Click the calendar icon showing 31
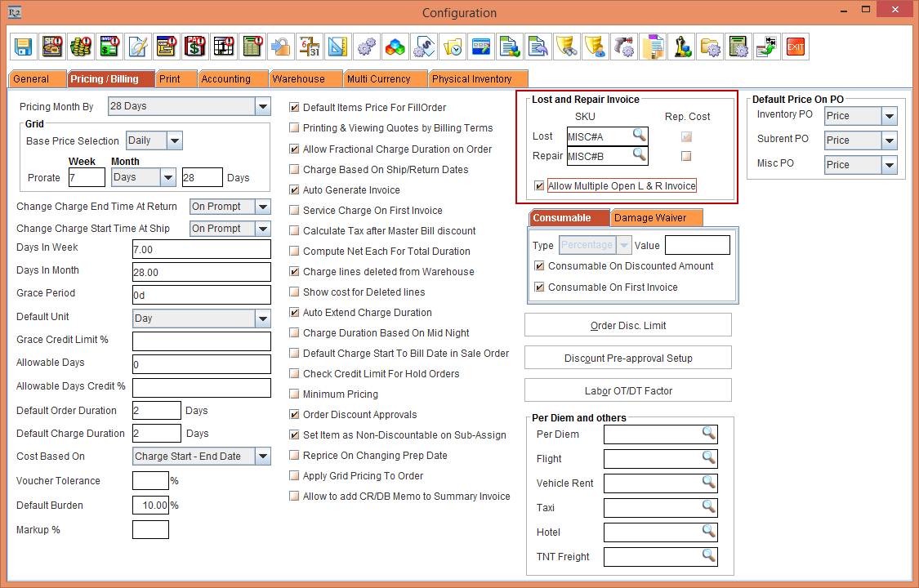919x588 pixels. [309, 47]
